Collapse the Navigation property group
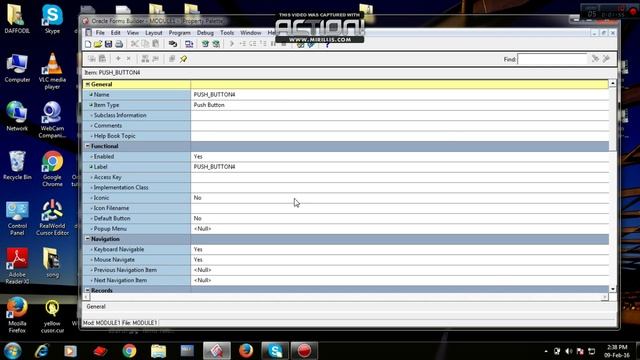The width and height of the screenshot is (640, 360). point(87,239)
